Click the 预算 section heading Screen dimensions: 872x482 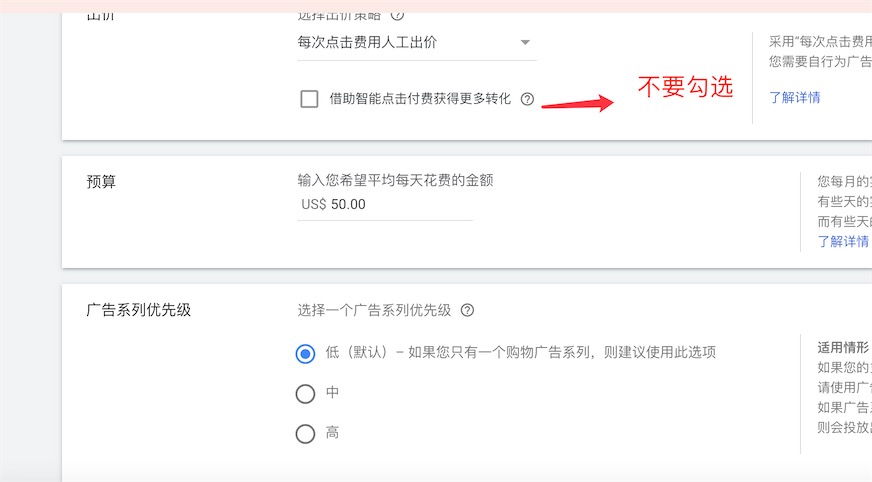coord(101,182)
